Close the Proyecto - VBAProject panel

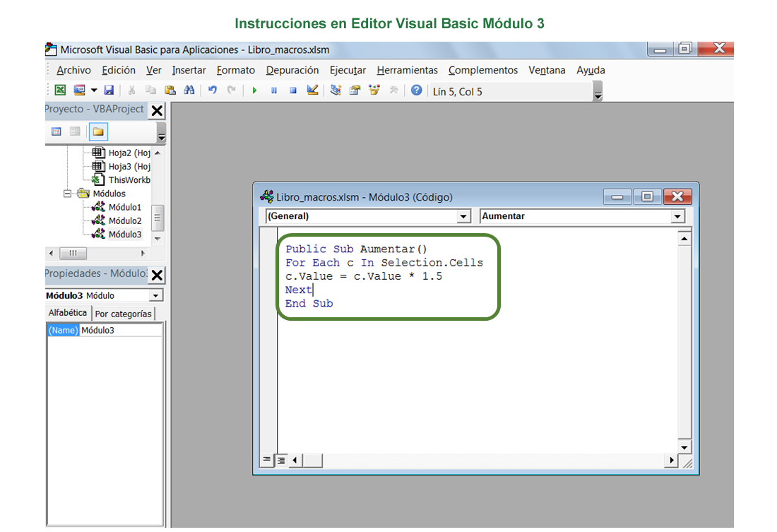157,110
